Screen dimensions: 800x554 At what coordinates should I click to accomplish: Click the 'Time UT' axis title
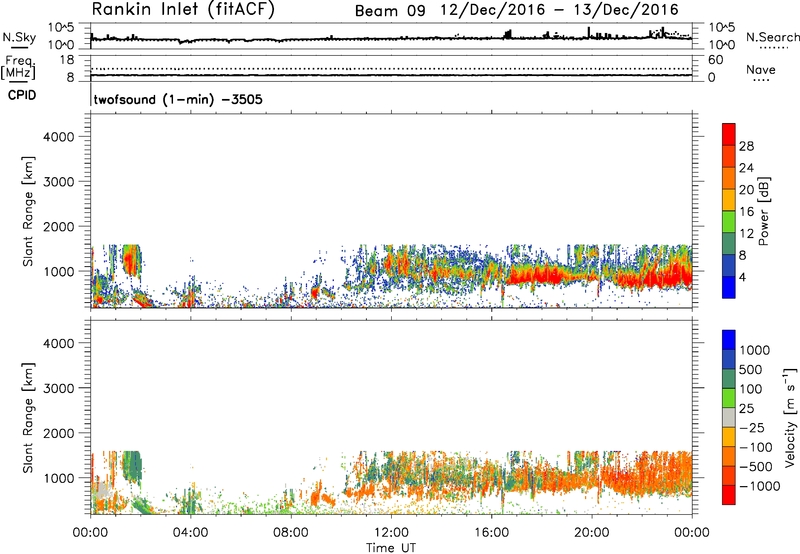coord(391,547)
